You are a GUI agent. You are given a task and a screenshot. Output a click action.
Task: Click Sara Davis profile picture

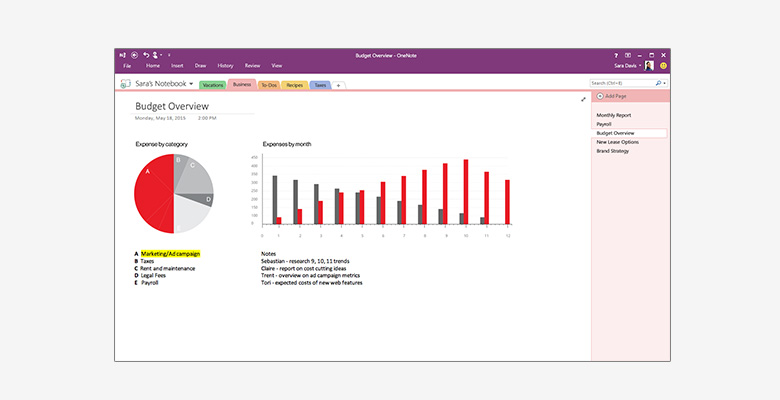click(x=649, y=65)
